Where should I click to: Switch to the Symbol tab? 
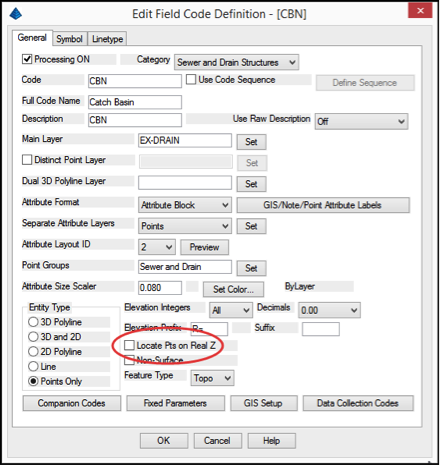[69, 39]
